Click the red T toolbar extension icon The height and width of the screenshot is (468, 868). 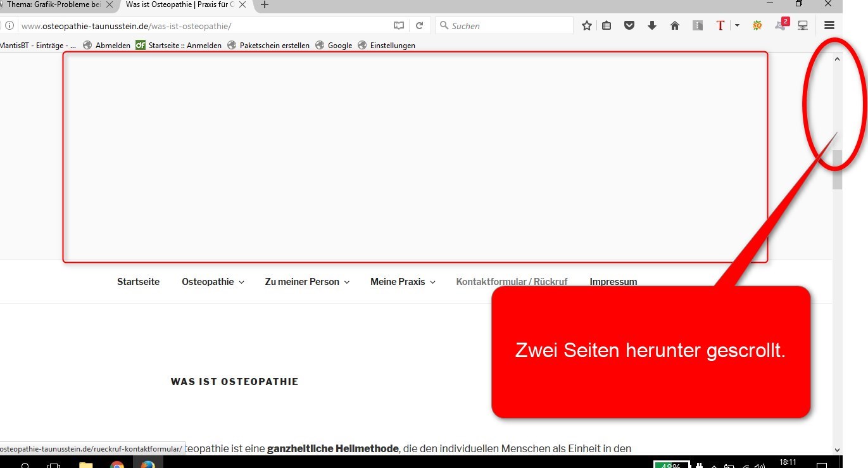click(720, 26)
